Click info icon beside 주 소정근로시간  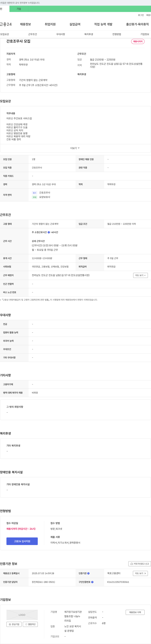tap(49, 232)
